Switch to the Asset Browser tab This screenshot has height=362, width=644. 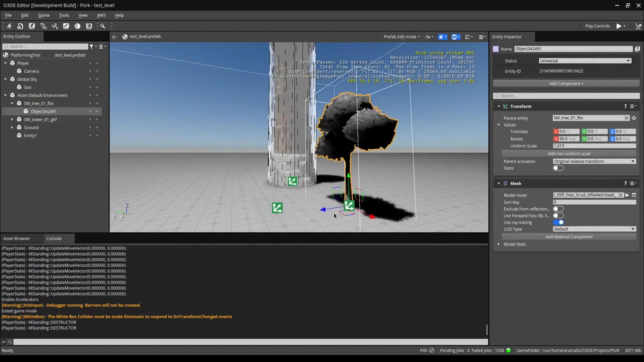(x=17, y=238)
